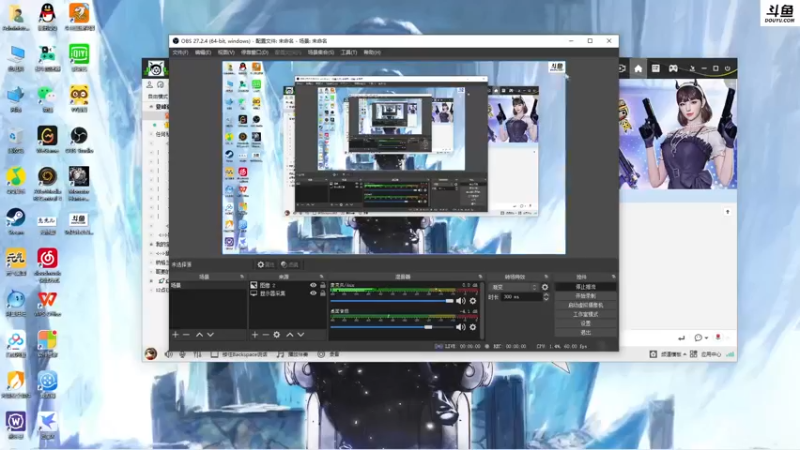Mute the 麦克风/Aux channel speaker icon

tap(460, 301)
